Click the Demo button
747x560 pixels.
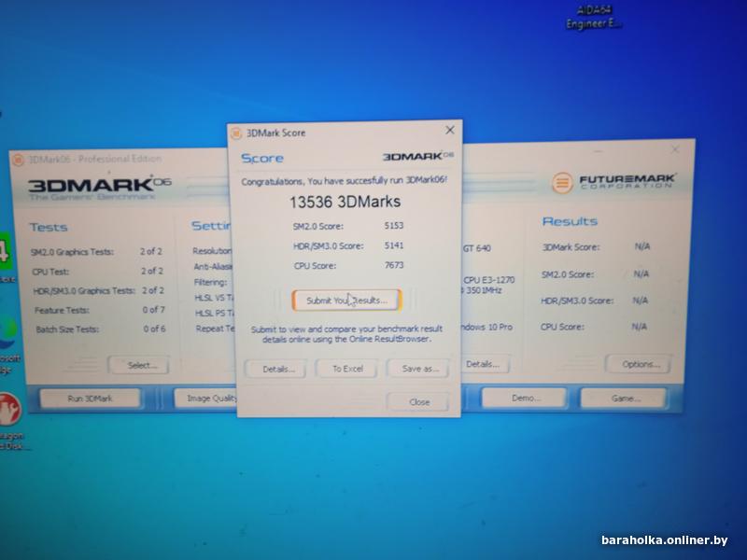point(525,398)
